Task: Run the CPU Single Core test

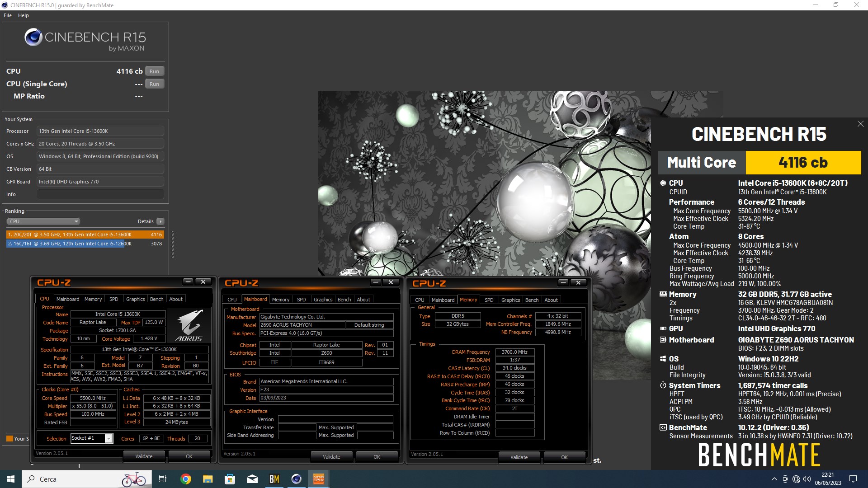Action: (155, 84)
